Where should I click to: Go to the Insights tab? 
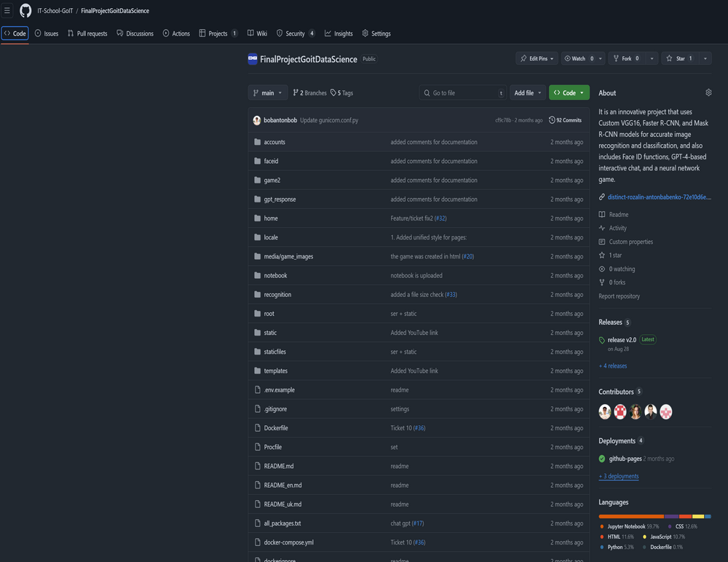[x=339, y=33]
